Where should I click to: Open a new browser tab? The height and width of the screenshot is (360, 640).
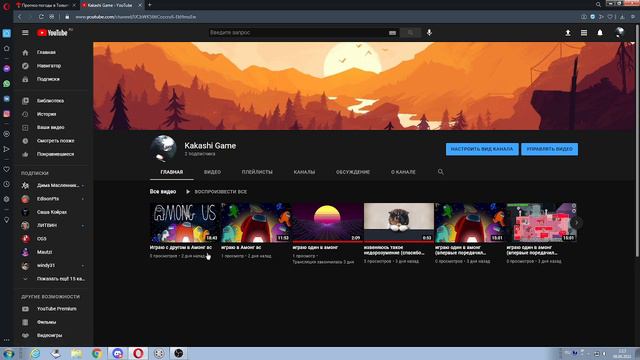coord(149,5)
